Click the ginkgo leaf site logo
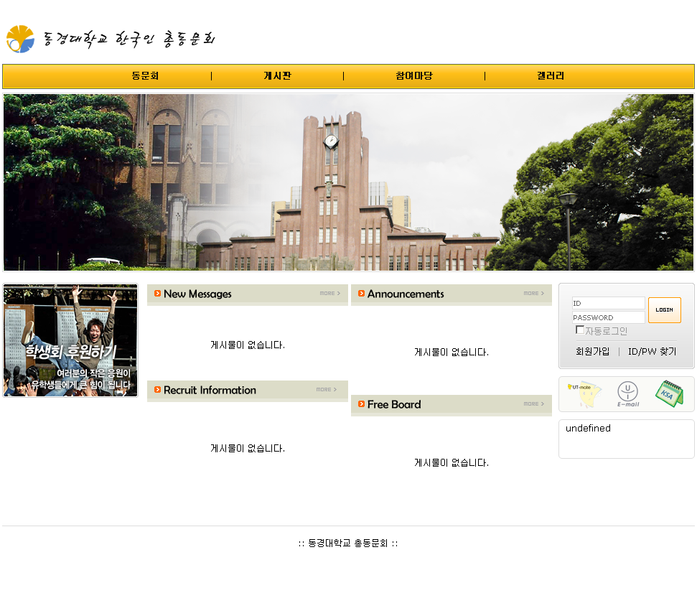This screenshot has width=697, height=616. click(20, 39)
